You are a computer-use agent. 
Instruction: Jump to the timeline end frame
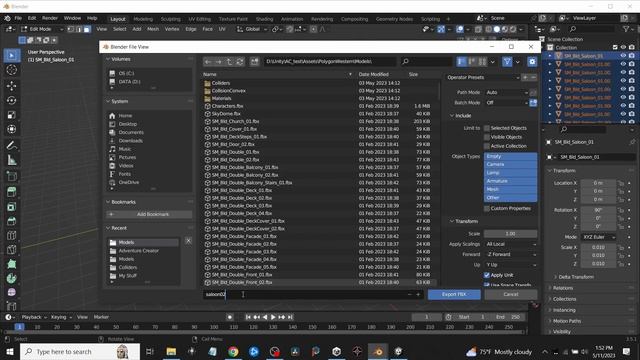click(290, 317)
